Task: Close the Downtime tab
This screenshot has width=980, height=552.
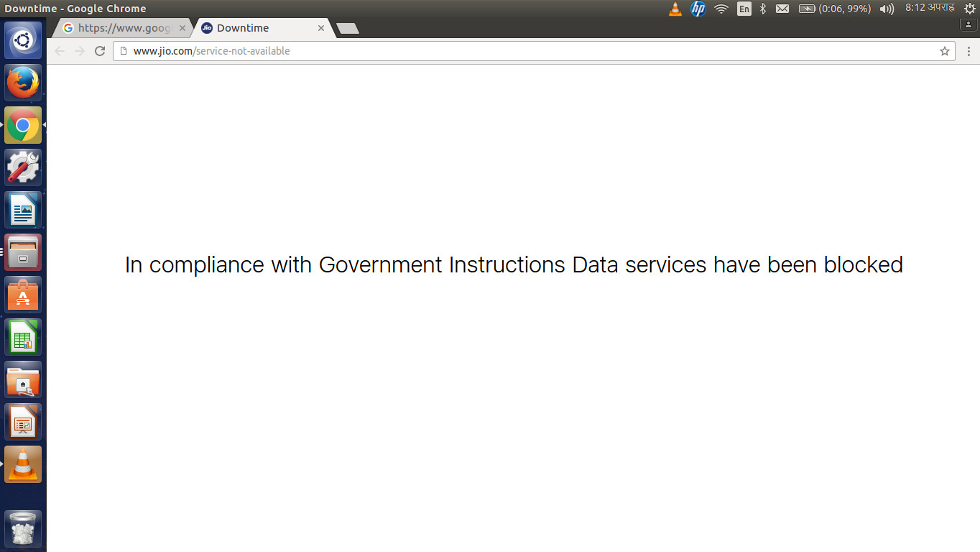Action: [321, 28]
